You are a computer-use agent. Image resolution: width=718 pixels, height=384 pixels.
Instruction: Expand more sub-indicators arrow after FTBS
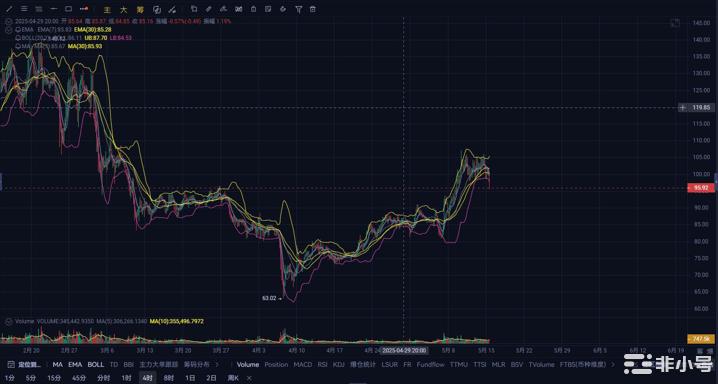point(613,365)
